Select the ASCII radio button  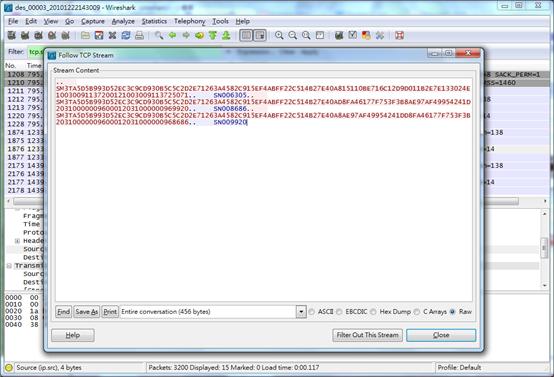pos(311,312)
